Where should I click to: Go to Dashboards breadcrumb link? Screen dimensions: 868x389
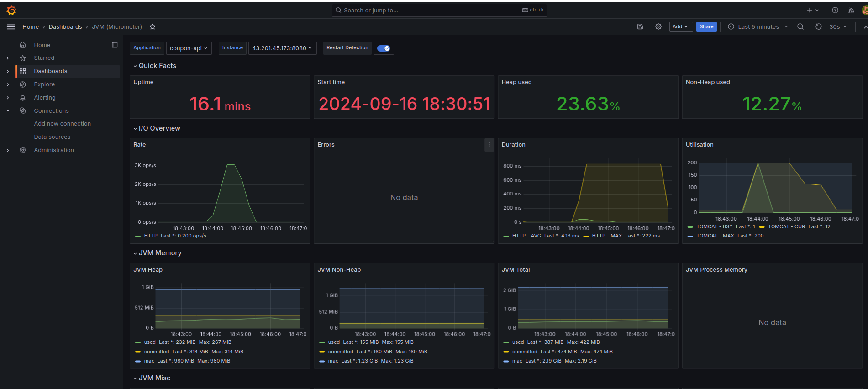point(65,27)
